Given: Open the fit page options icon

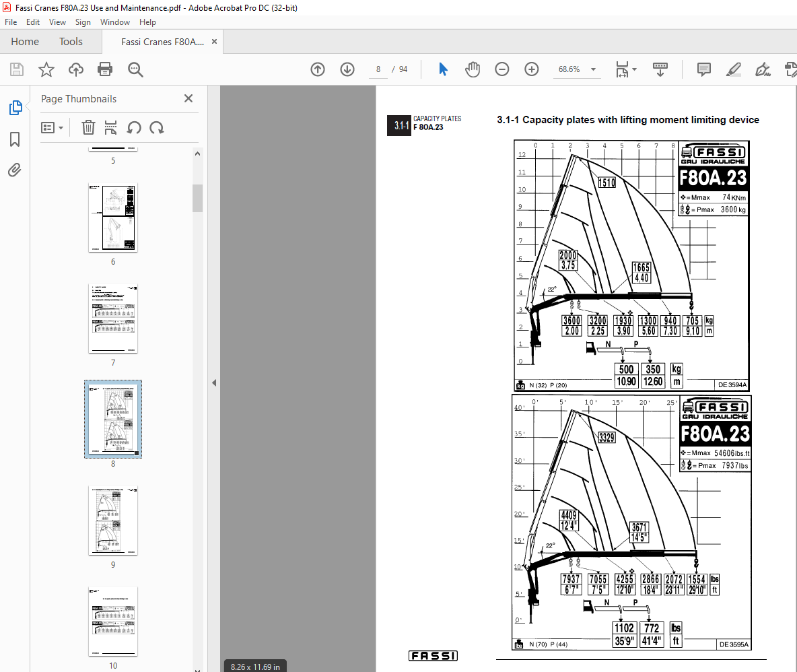Looking at the screenshot, I should coord(622,69).
